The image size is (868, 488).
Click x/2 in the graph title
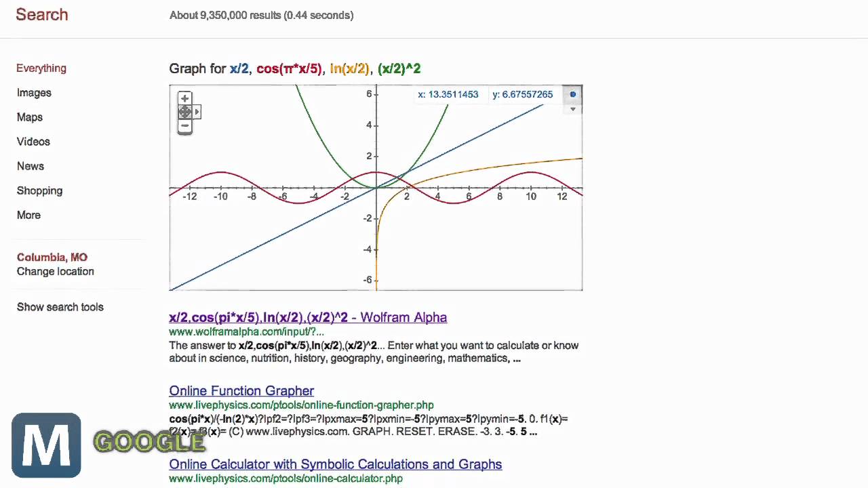(239, 68)
